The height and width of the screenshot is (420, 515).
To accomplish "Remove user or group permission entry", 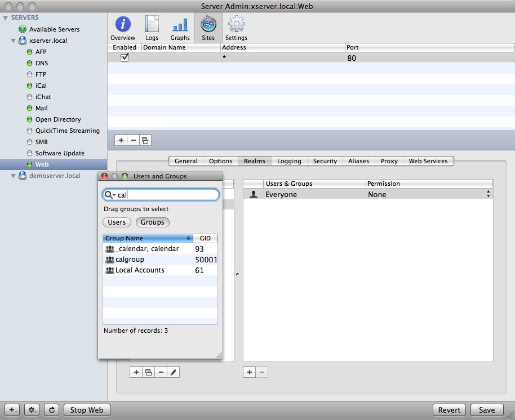I will point(262,372).
